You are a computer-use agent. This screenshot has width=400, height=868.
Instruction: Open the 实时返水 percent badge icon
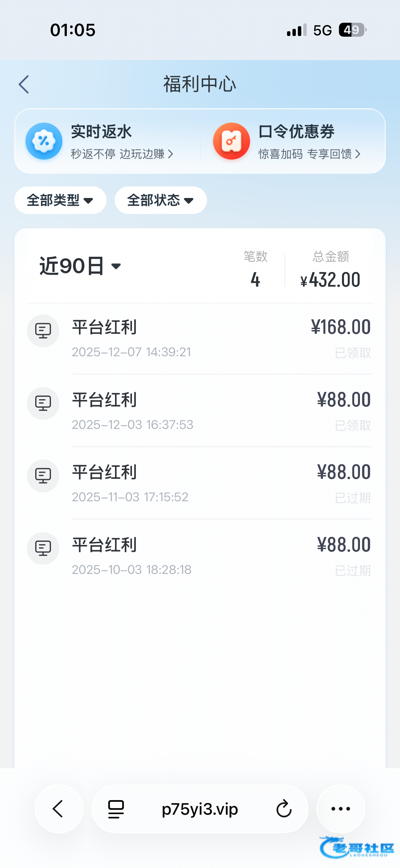pos(44,141)
